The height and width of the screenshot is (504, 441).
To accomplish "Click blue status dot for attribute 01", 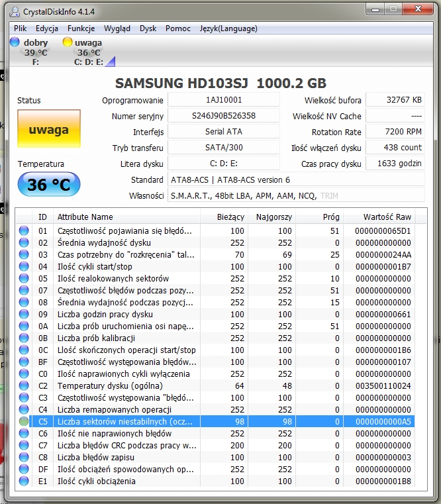I will pos(24,230).
